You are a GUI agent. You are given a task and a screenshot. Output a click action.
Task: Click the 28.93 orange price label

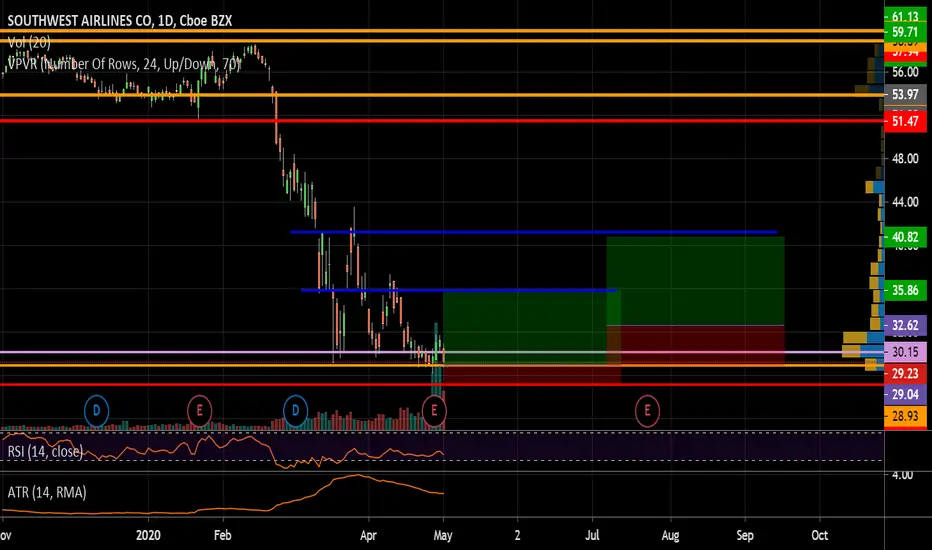pos(905,416)
